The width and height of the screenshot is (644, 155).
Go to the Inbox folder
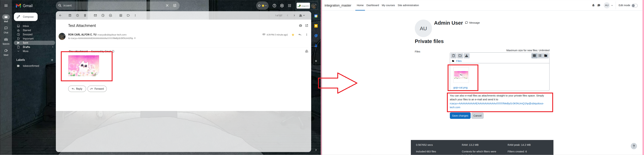[26, 26]
